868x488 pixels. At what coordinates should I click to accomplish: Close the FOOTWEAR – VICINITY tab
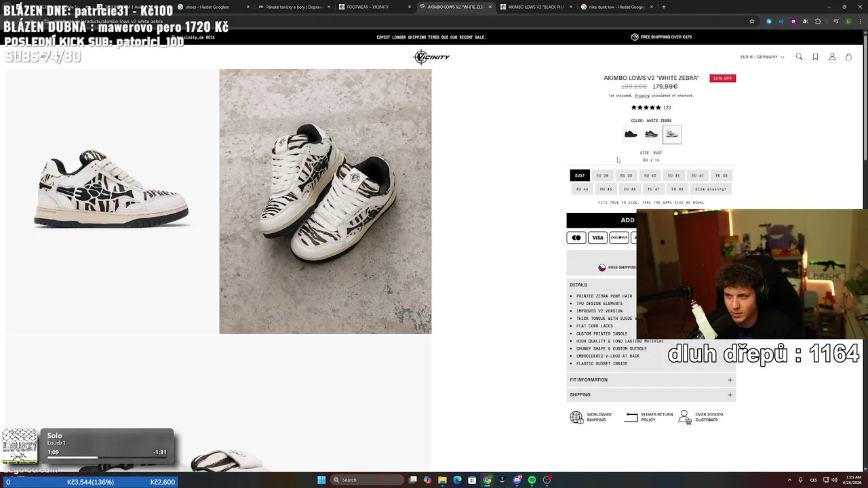[x=410, y=7]
